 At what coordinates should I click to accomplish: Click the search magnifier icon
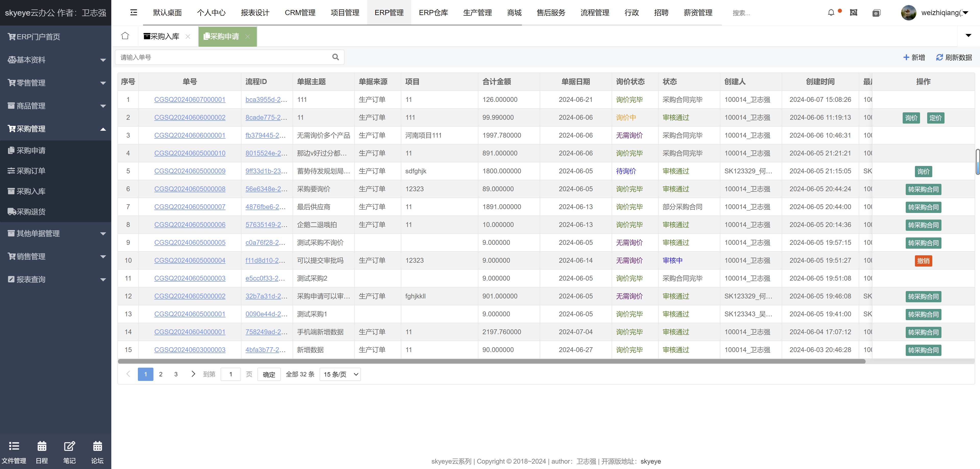pyautogui.click(x=335, y=57)
